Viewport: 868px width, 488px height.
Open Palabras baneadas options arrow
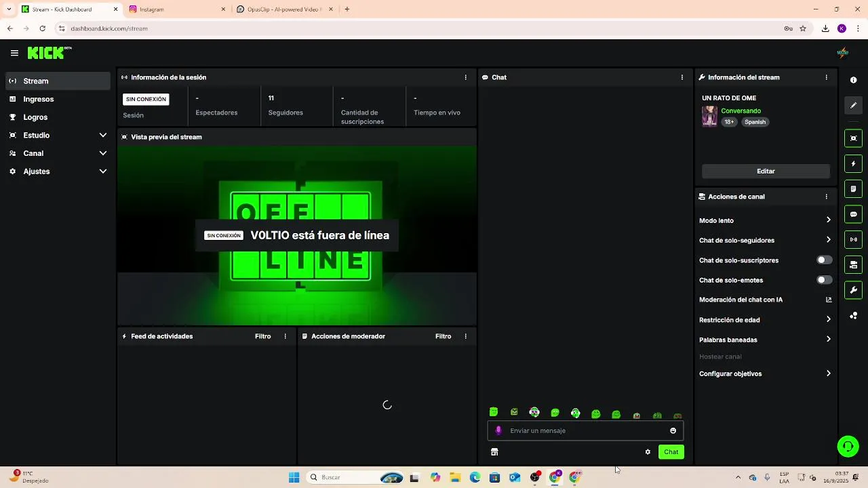click(x=828, y=340)
